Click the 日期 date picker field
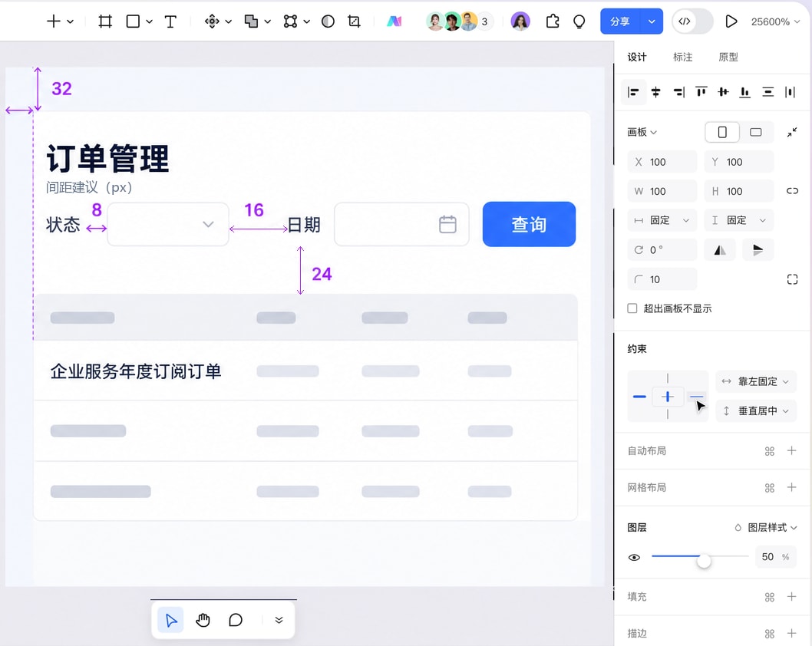The width and height of the screenshot is (812, 646). pos(401,224)
